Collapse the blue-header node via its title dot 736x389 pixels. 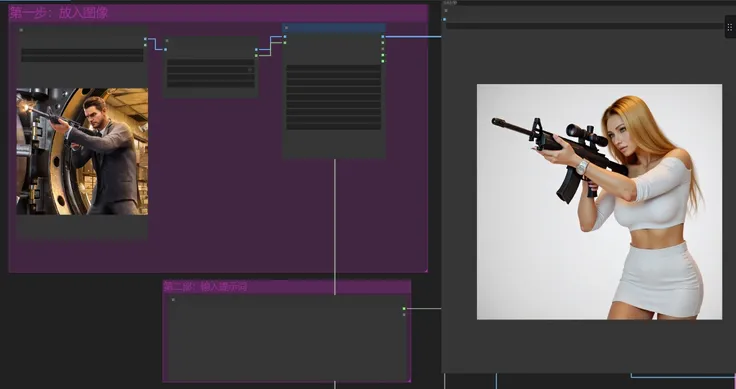(286, 28)
